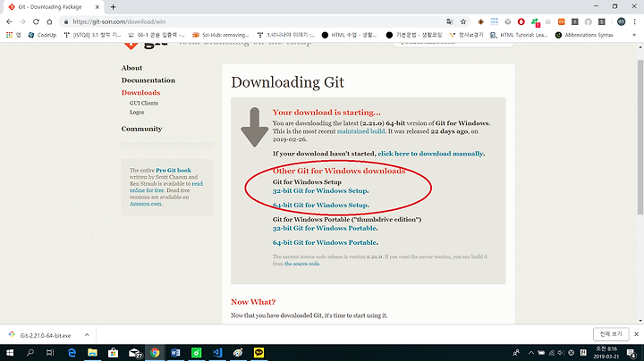Open KakaoTalk from the taskbar

[258, 353]
